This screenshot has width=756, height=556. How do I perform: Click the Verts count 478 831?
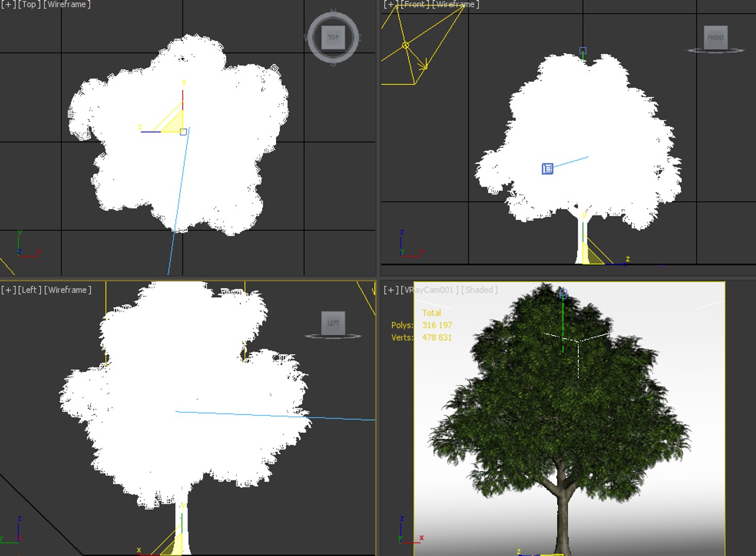tap(437, 337)
